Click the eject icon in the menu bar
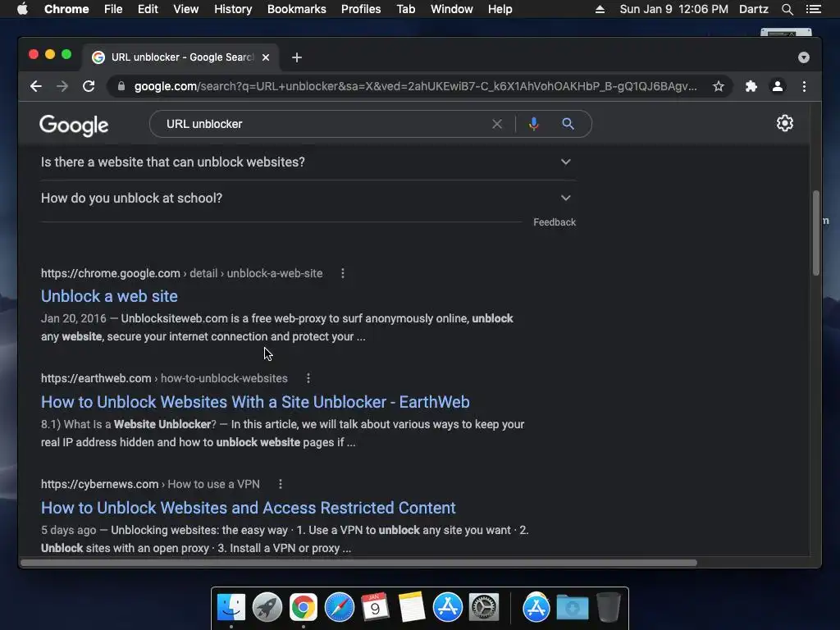The height and width of the screenshot is (630, 840). click(600, 9)
